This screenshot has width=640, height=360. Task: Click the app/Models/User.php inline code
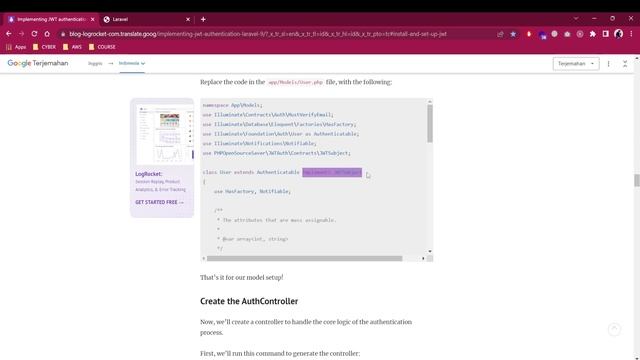tap(296, 82)
